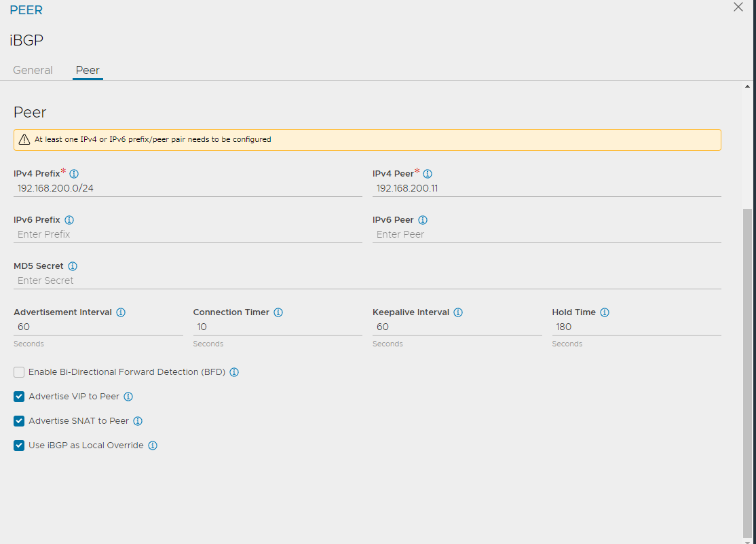Toggle Use iBGP as Local Override
Viewport: 756px width, 544px height.
[x=19, y=446]
